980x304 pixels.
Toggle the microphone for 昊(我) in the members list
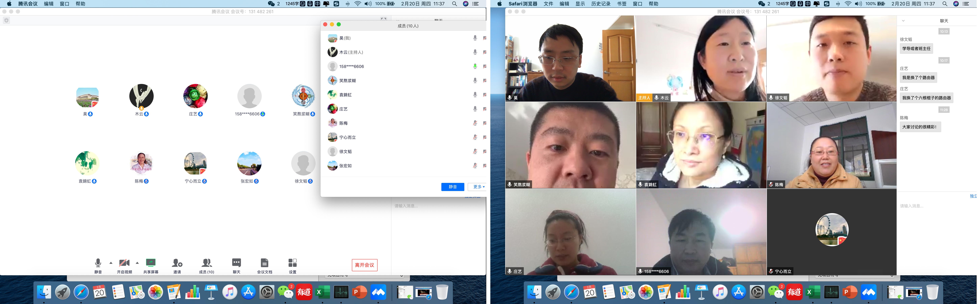(x=475, y=38)
